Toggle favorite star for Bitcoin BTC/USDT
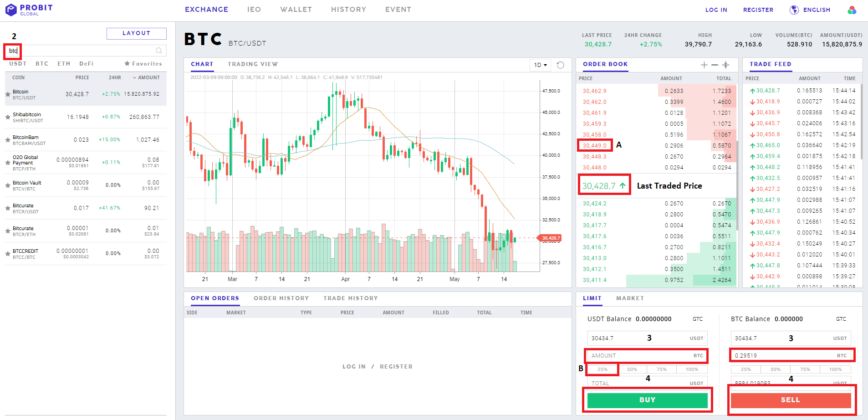Screen dimensions: 868x420 point(8,94)
